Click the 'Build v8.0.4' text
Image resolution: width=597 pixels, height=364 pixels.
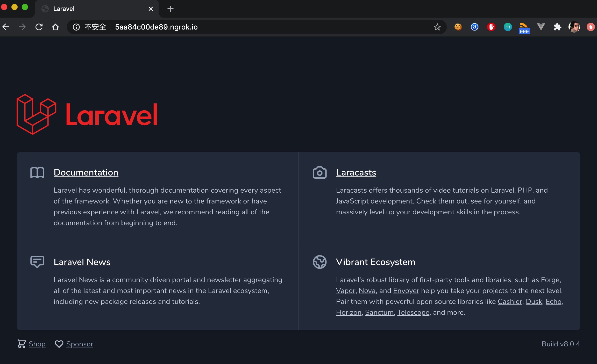(561, 344)
